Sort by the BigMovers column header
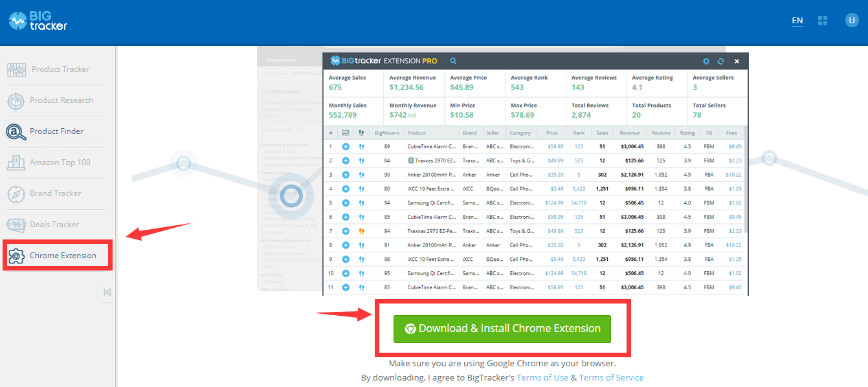This screenshot has width=868, height=387. (x=387, y=133)
